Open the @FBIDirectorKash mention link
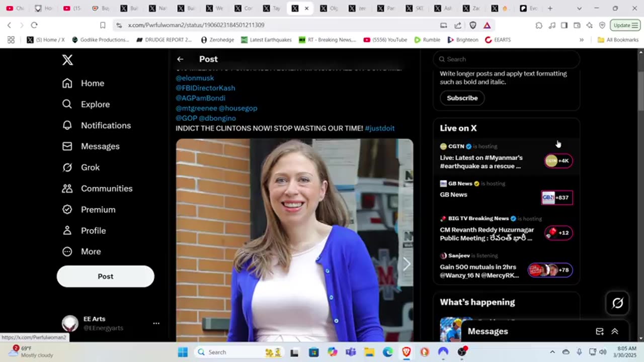The image size is (644, 362). pyautogui.click(x=205, y=88)
